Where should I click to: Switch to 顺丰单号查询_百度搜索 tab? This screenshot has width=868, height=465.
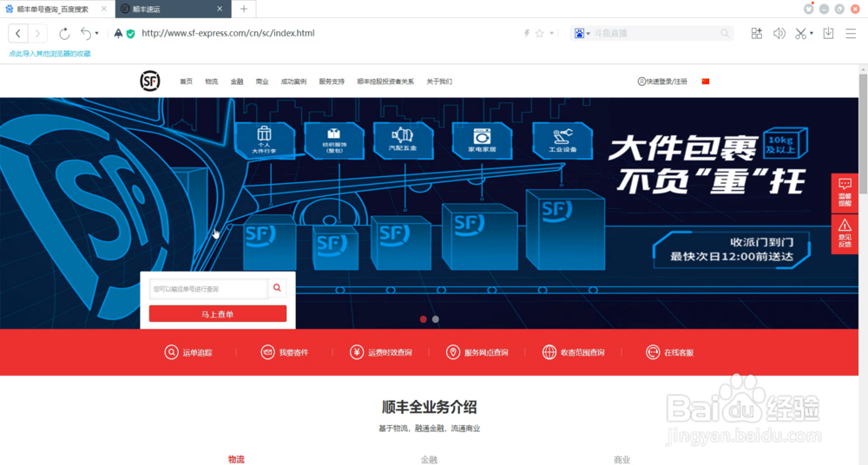click(x=53, y=10)
